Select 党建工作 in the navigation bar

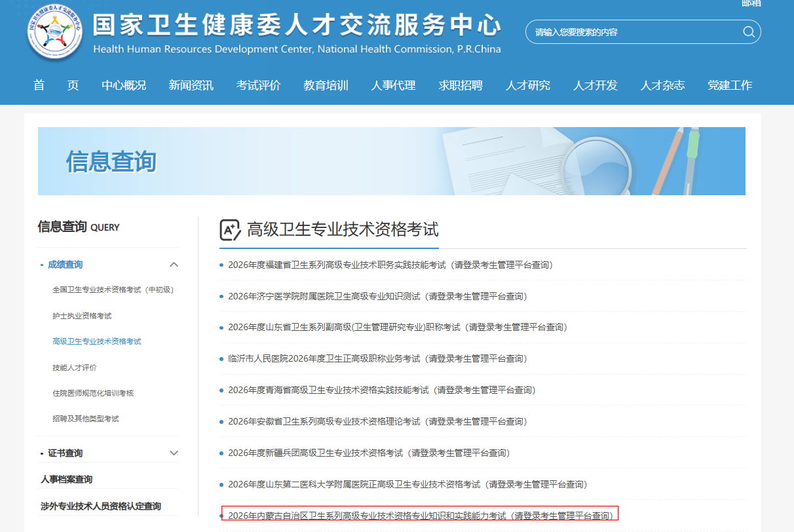(x=730, y=85)
